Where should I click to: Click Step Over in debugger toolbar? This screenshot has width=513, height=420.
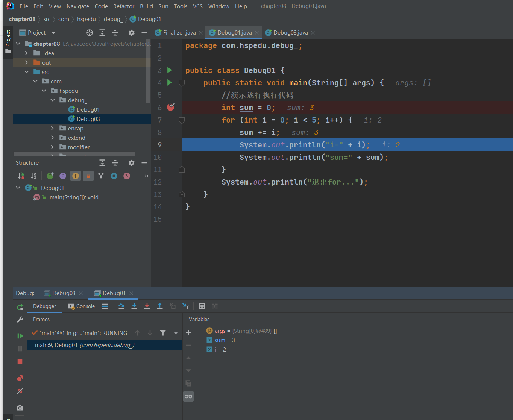pyautogui.click(x=121, y=306)
